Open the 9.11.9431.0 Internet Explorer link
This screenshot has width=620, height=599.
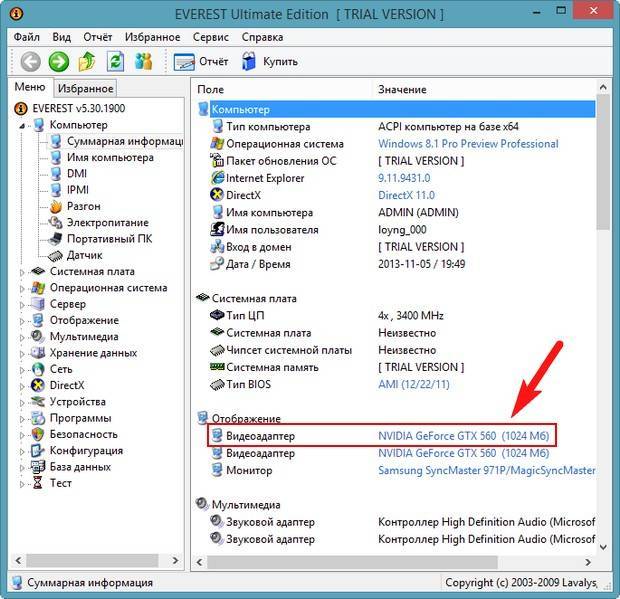coord(404,178)
